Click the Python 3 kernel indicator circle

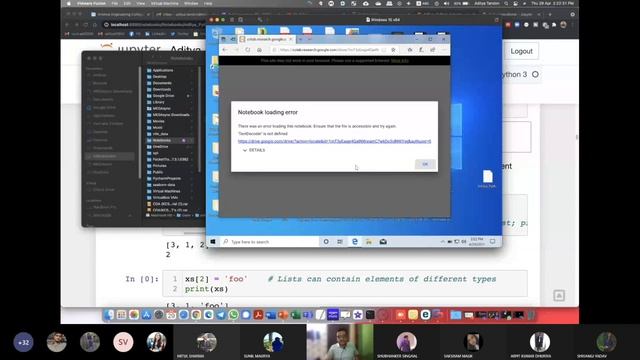click(535, 74)
